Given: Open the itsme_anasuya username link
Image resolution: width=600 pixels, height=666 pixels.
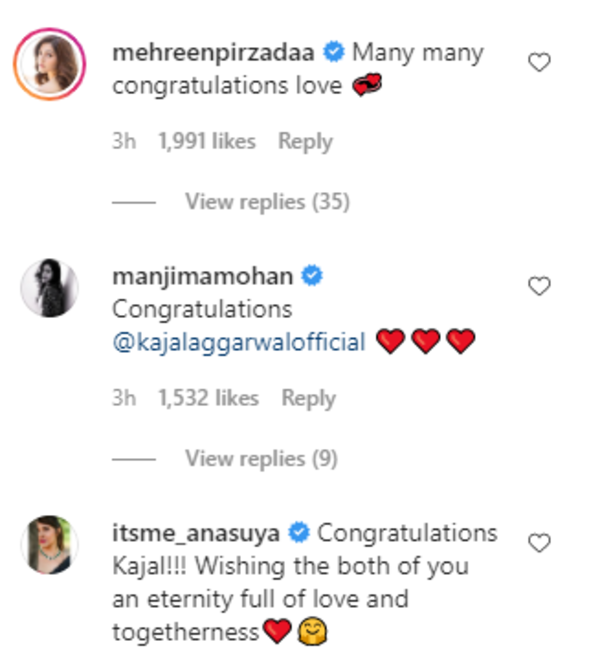Looking at the screenshot, I should coord(196,533).
